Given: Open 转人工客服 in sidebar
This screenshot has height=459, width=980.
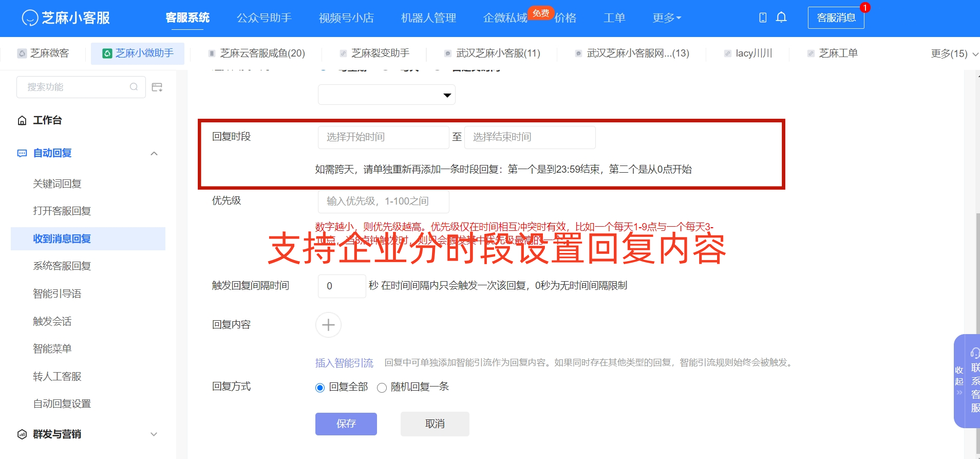Looking at the screenshot, I should (x=57, y=377).
